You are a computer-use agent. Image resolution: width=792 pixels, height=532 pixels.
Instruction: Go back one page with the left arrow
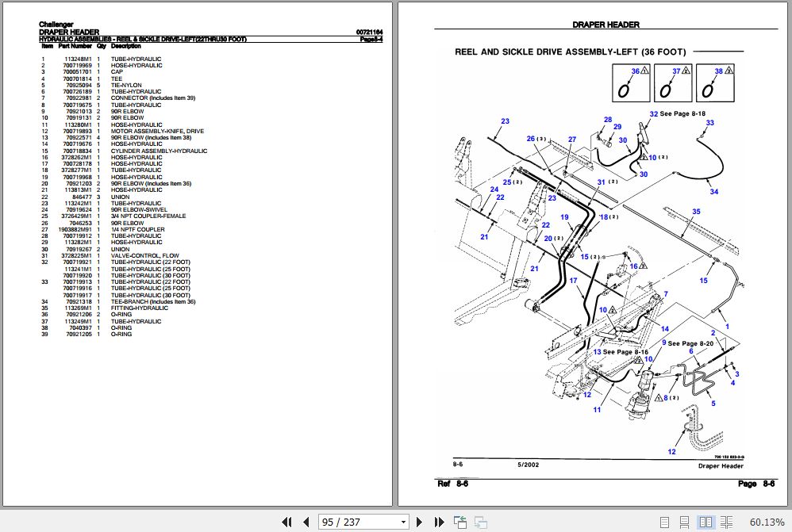(306, 522)
